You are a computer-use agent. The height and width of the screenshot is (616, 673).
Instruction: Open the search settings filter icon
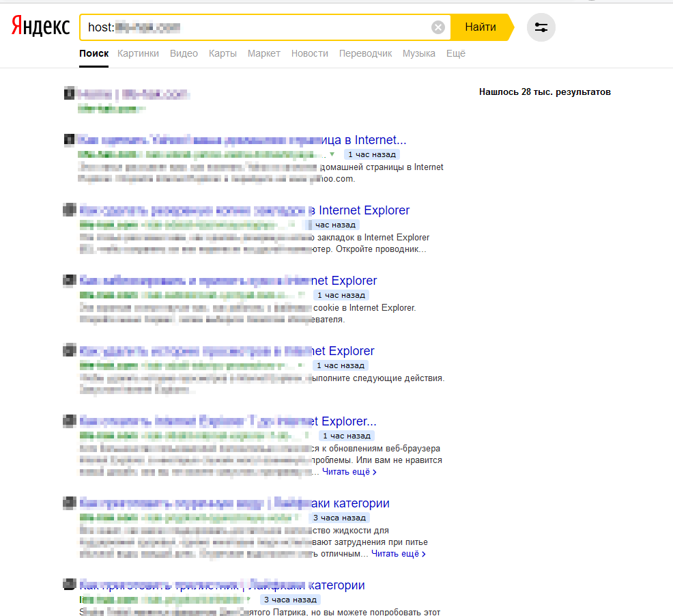(x=541, y=27)
